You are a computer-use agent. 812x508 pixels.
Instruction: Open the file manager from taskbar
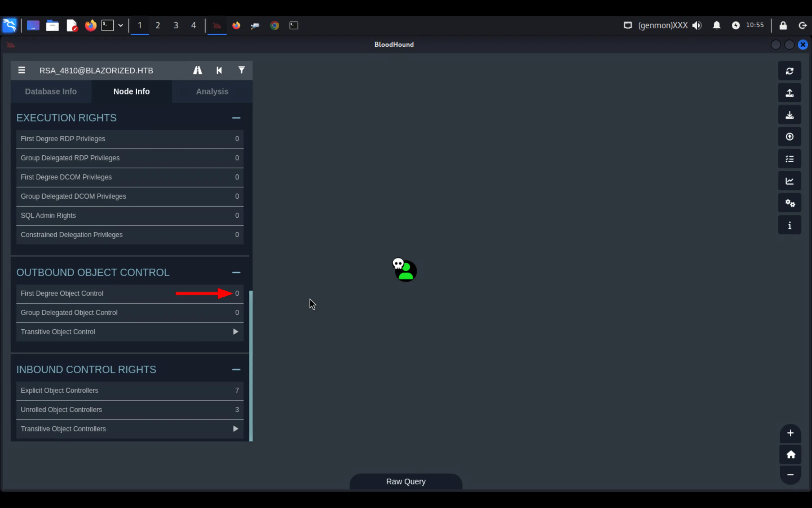tap(52, 25)
